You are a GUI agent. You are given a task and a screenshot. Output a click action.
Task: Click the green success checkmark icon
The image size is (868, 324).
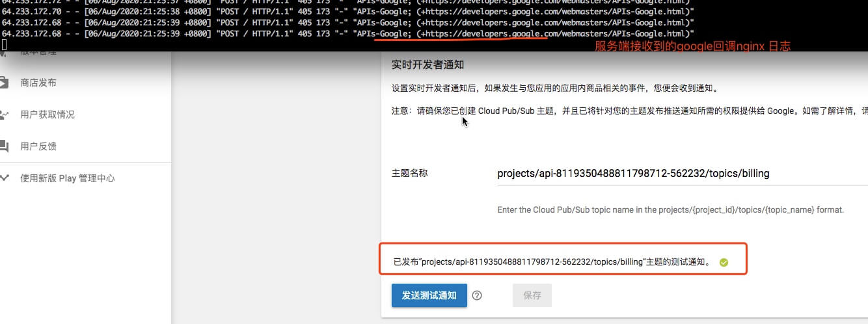(x=724, y=263)
